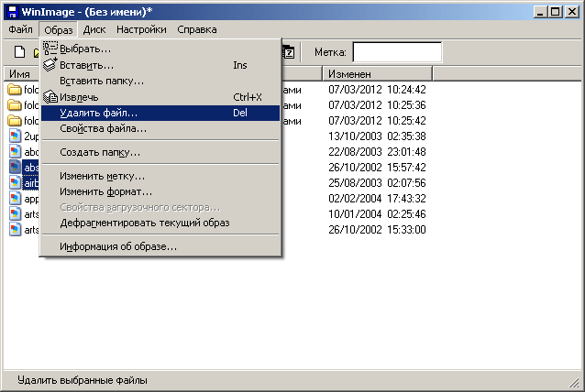This screenshot has height=392, width=585.
Task: Select the file icon dated 22/08/2003
Action: (15, 152)
